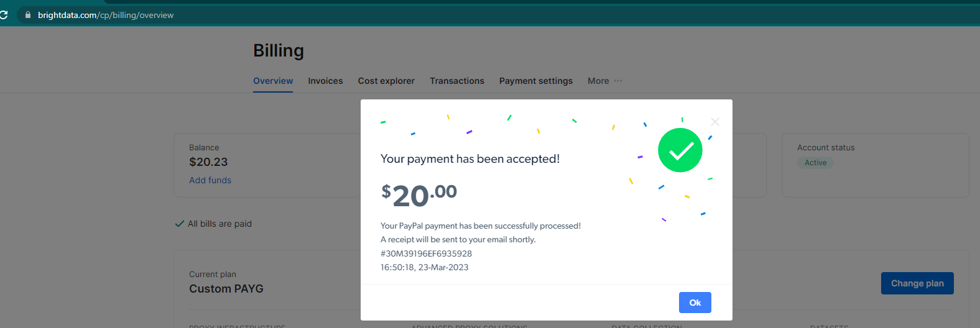Click the $20.00 payment amount in dialog
Viewport: 980px width, 328px height.
tap(419, 195)
